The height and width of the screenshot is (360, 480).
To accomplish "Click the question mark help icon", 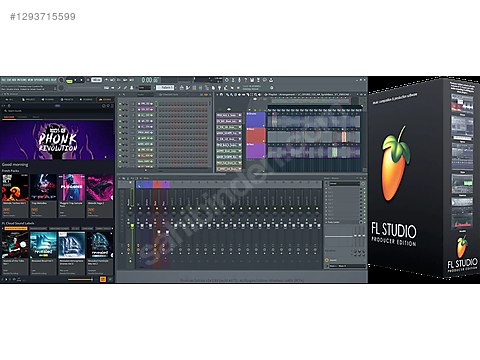I will pos(246,80).
